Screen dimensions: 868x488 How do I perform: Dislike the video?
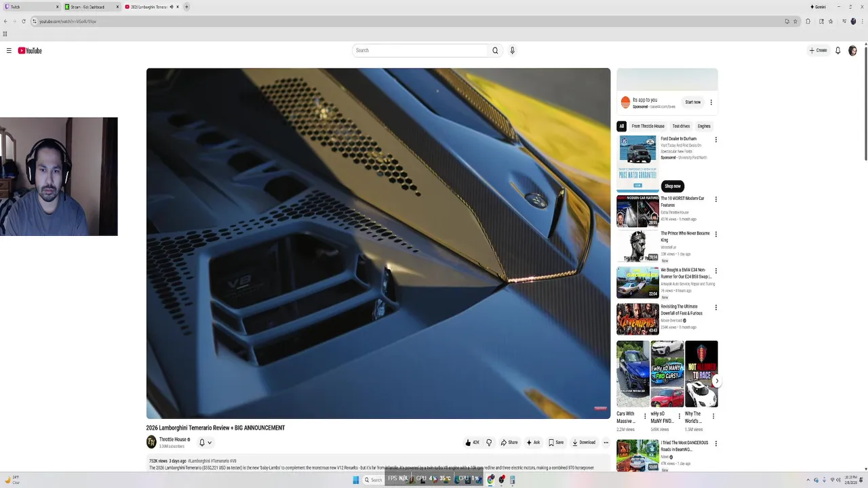[x=489, y=443]
